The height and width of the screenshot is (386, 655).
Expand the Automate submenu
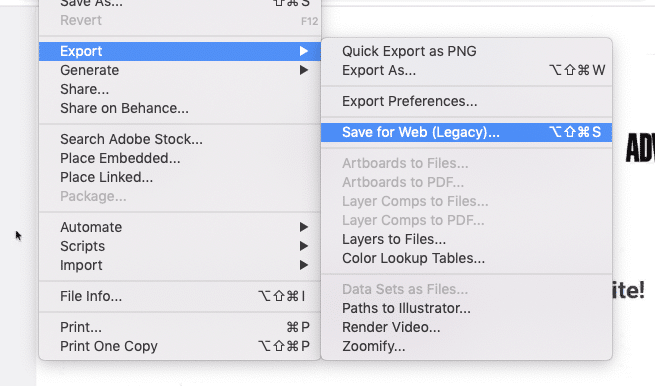click(180, 227)
